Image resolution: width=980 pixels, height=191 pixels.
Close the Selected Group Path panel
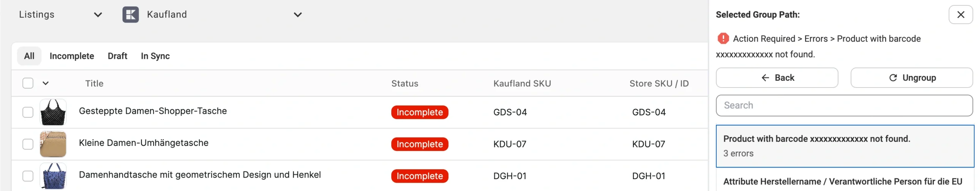coord(960,15)
